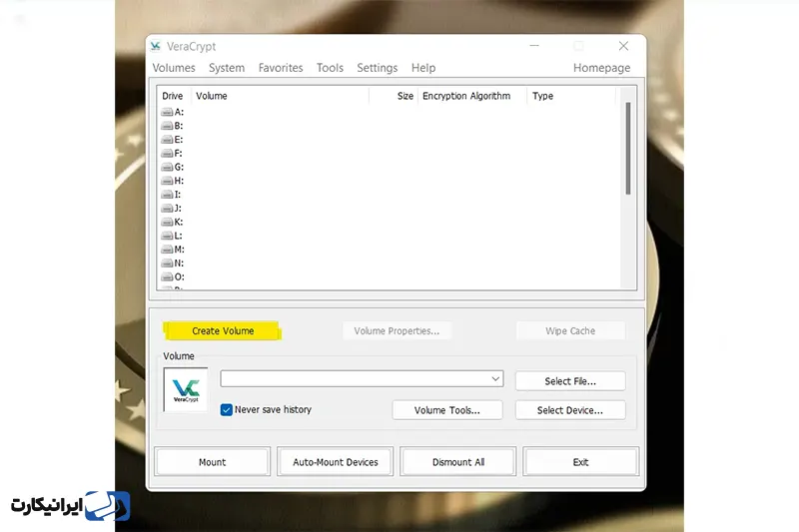Select the F: drive slot icon
Screen dimensions: 799x532
pos(167,154)
